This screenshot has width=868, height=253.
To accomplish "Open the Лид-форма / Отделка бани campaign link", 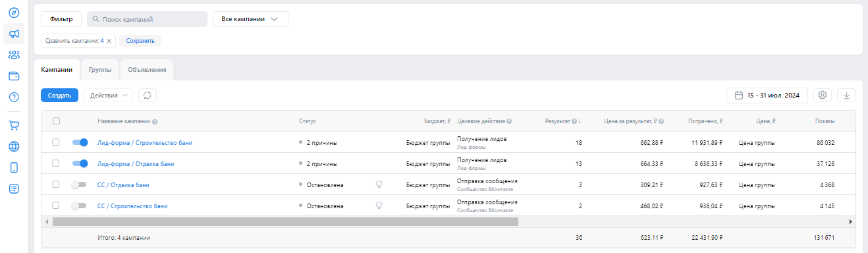I will [136, 163].
